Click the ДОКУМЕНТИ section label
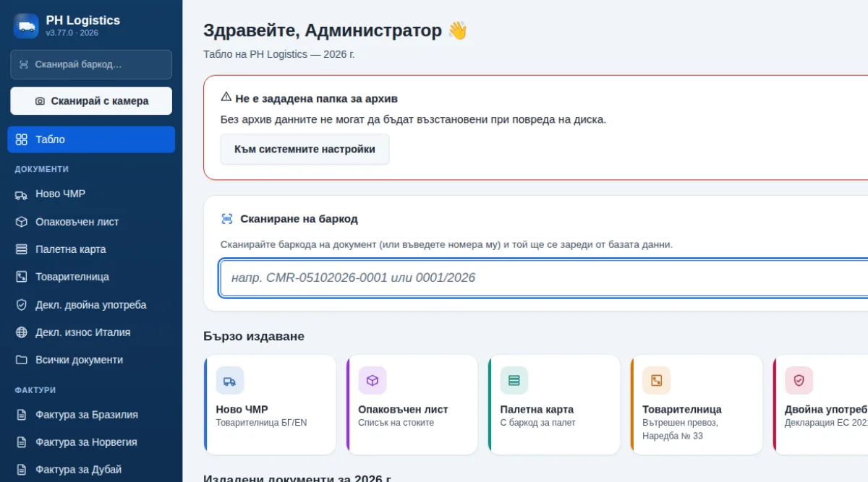Screen dimensions: 868x482 [x=42, y=169]
